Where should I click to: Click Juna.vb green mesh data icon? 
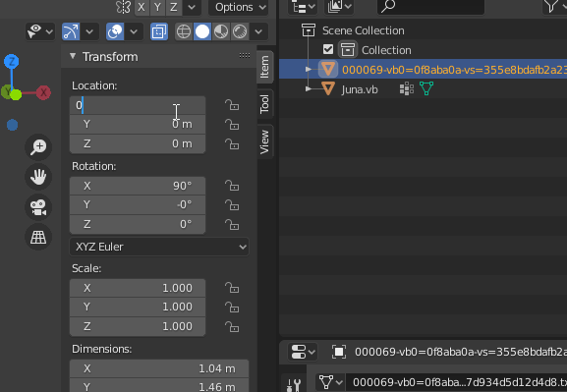coord(426,88)
